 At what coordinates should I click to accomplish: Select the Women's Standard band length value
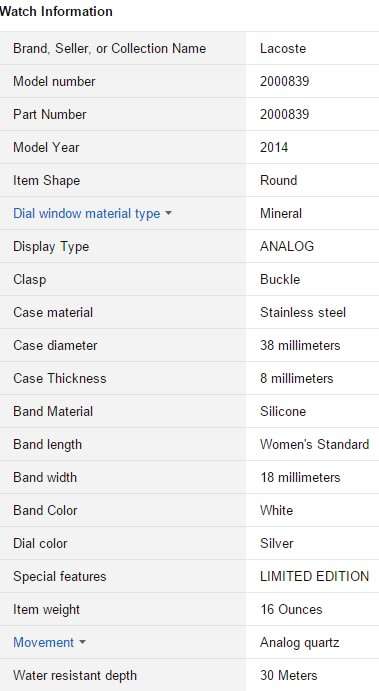point(314,444)
